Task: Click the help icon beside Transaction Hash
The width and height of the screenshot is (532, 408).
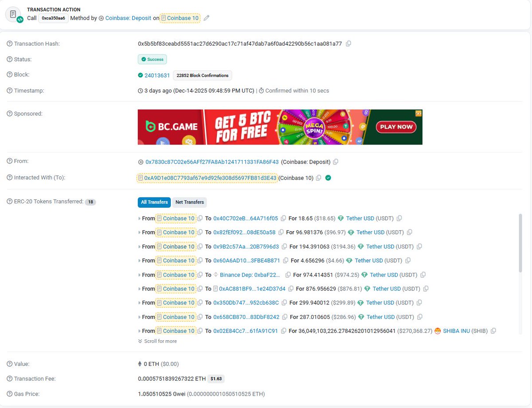Action: (10, 44)
